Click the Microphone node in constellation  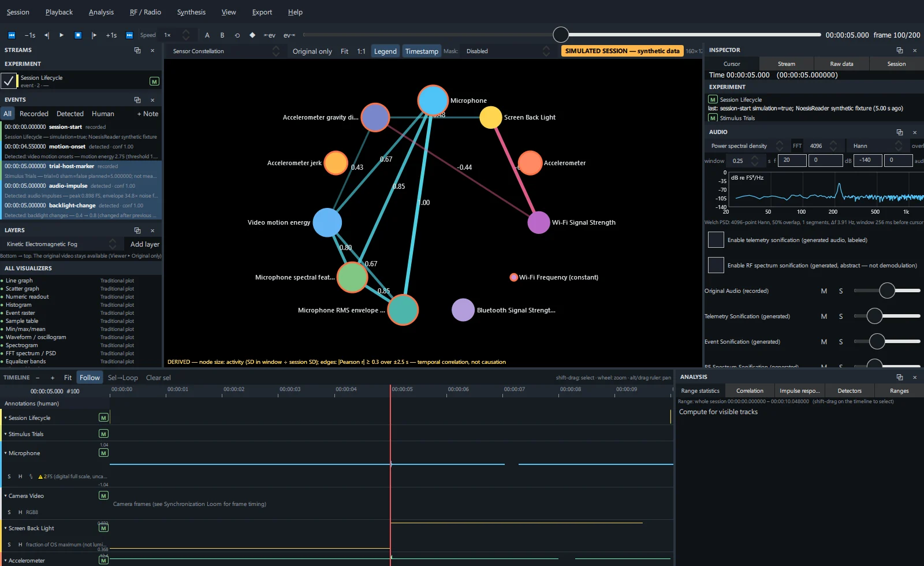pyautogui.click(x=433, y=100)
